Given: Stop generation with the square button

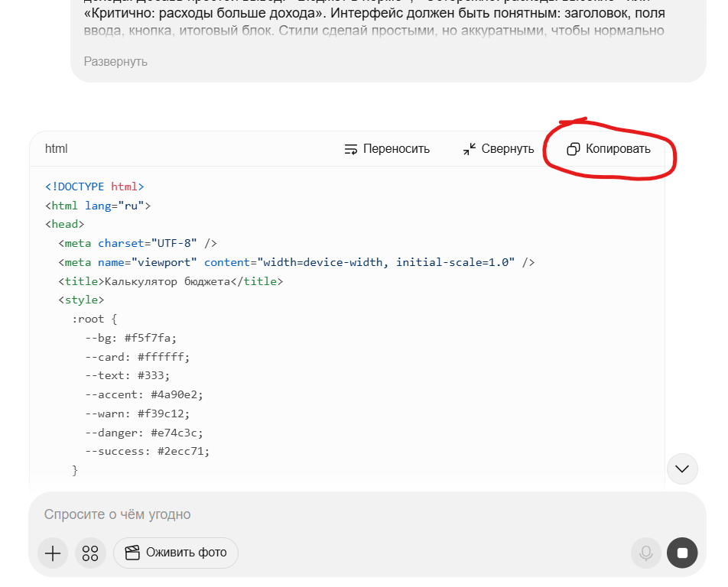Looking at the screenshot, I should 682,553.
